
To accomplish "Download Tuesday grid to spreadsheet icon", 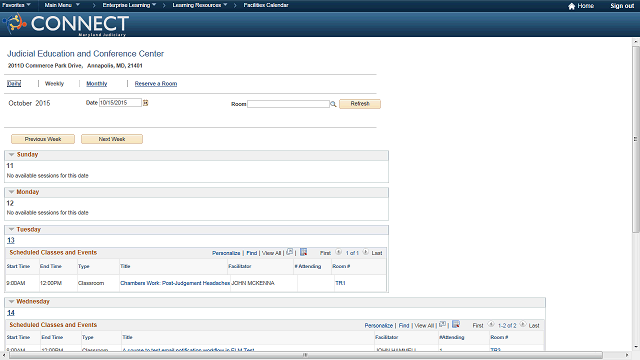I will (x=303, y=252).
